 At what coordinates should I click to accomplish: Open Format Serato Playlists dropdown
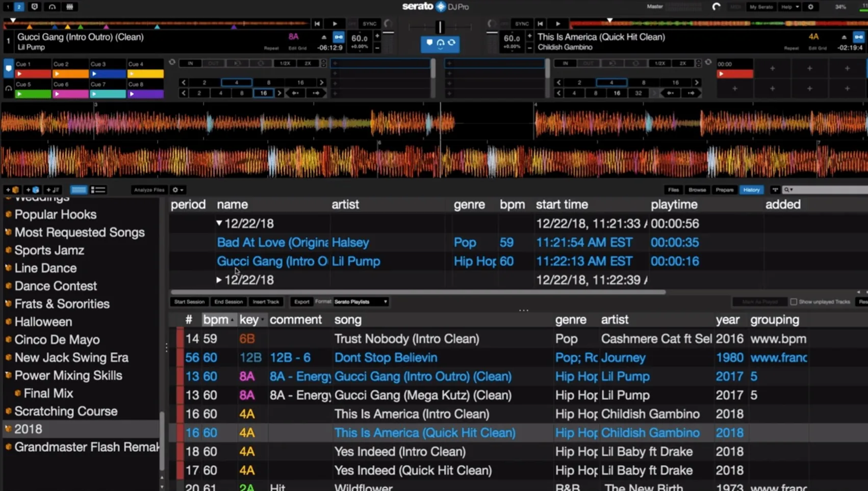pos(361,302)
